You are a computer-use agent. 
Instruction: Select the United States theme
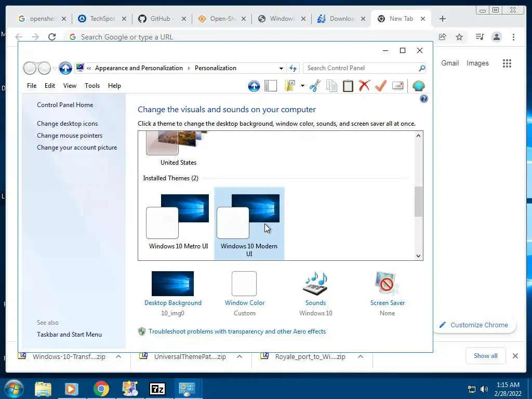(x=178, y=149)
